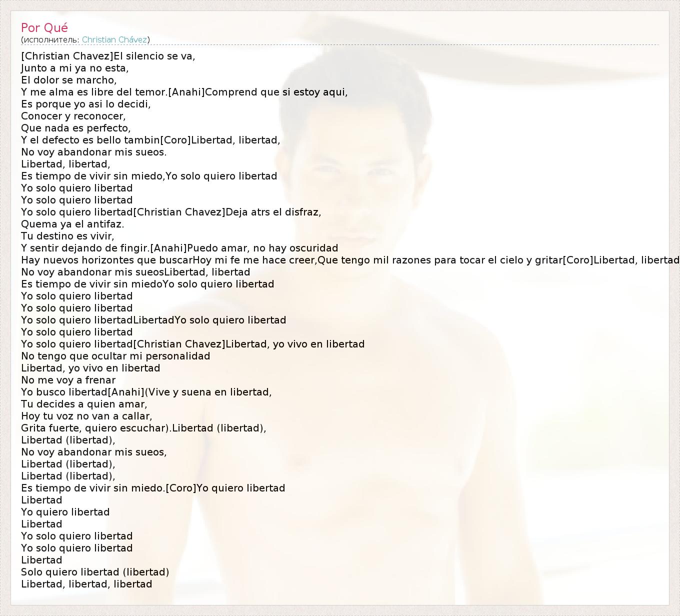
Task: Select the line "Junto a mi ya no esta"
Action: pos(75,68)
